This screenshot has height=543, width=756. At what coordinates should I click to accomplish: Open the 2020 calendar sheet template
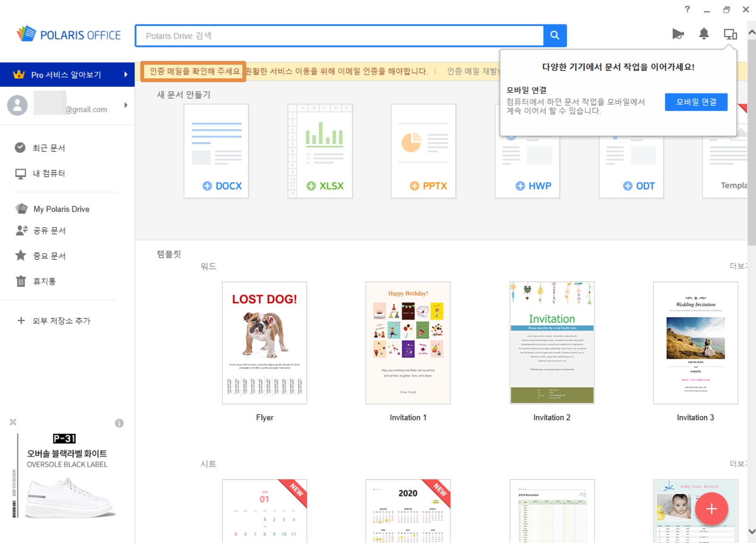(408, 511)
